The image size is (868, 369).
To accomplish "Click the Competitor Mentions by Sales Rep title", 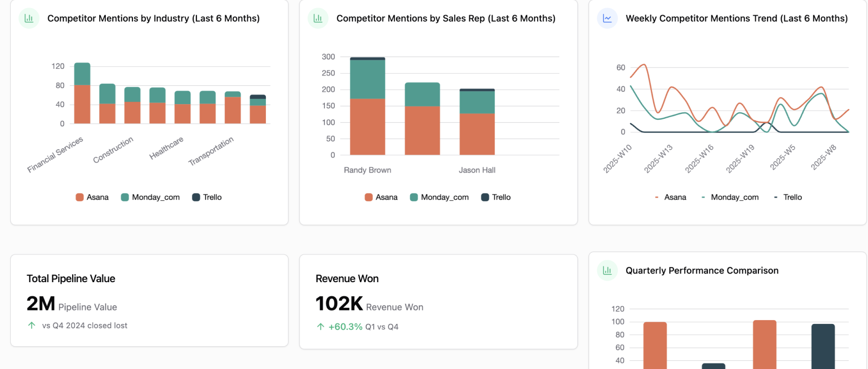I will click(446, 18).
